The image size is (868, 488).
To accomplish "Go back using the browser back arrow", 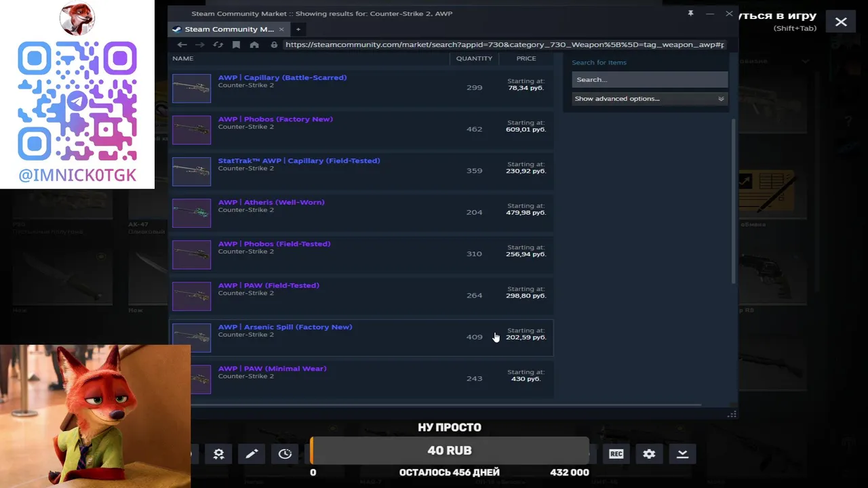I will coord(182,45).
